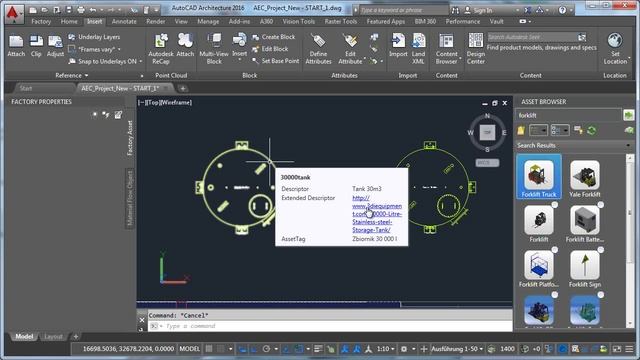The height and width of the screenshot is (360, 640).
Task: Click the Insert block icon
Action: [x=239, y=41]
